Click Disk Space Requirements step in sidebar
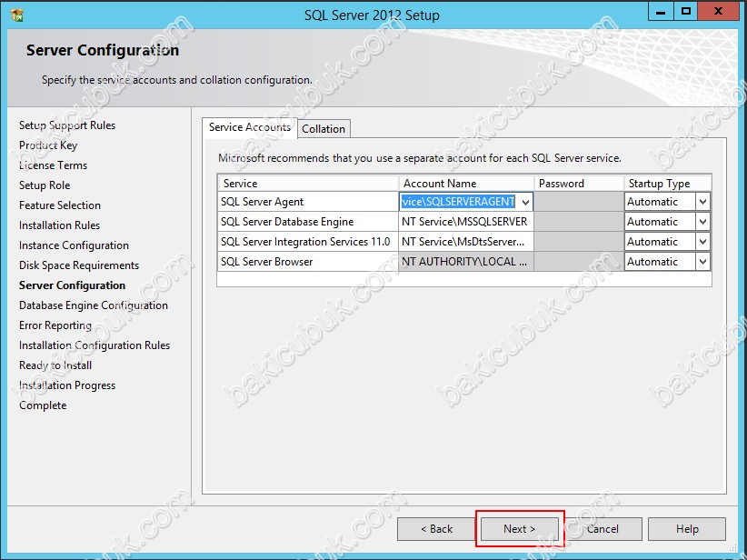 pos(79,265)
